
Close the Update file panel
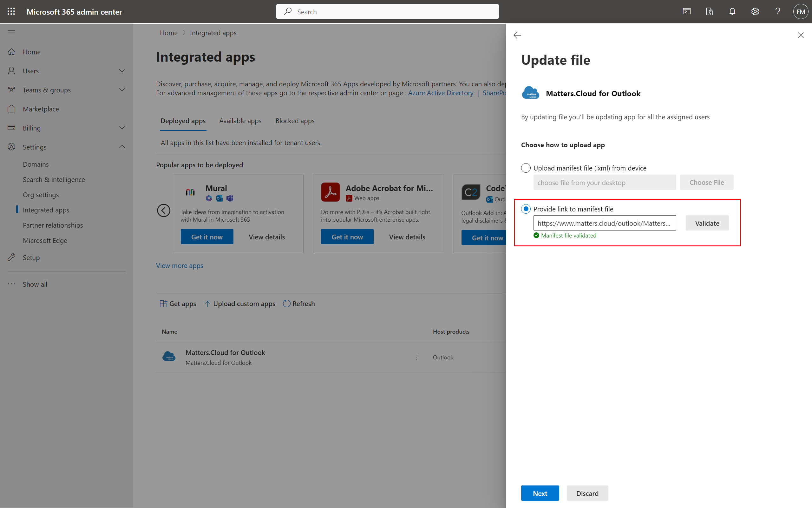pyautogui.click(x=801, y=35)
